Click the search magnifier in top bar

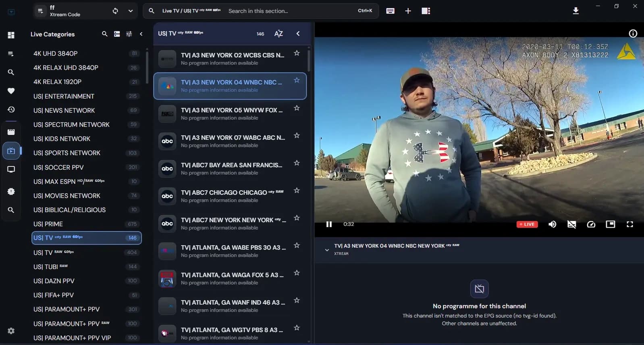[x=152, y=11]
